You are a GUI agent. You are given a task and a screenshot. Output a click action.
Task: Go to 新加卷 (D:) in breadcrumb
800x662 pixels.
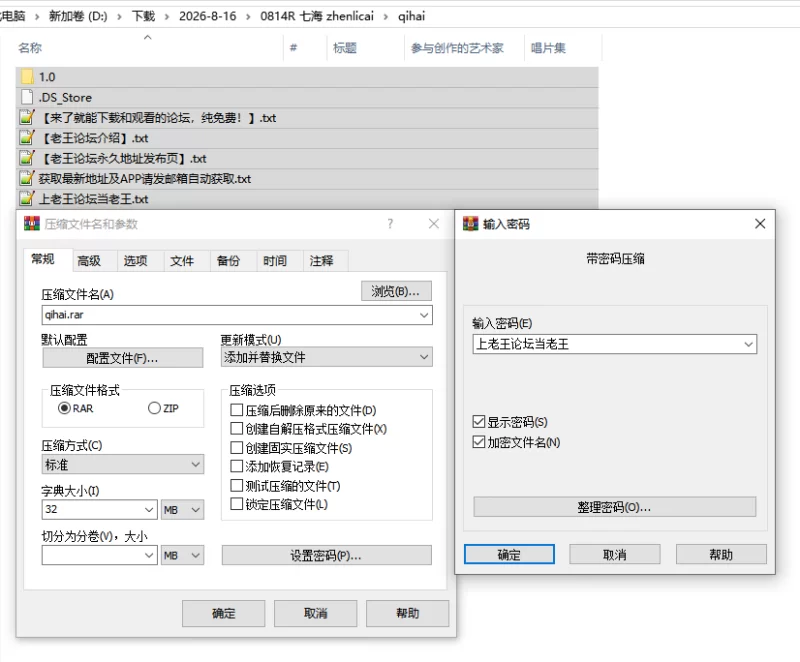(78, 16)
